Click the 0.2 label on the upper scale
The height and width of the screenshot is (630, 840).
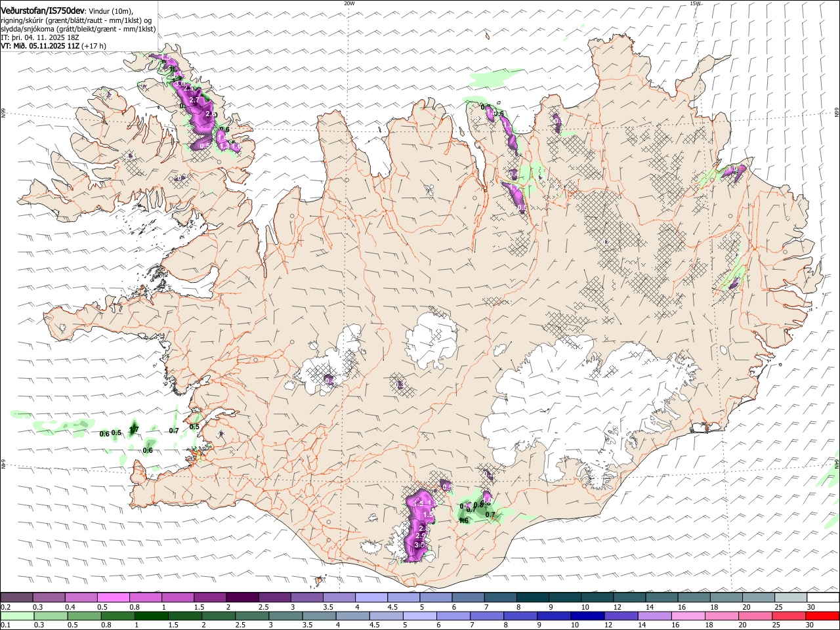(5, 607)
